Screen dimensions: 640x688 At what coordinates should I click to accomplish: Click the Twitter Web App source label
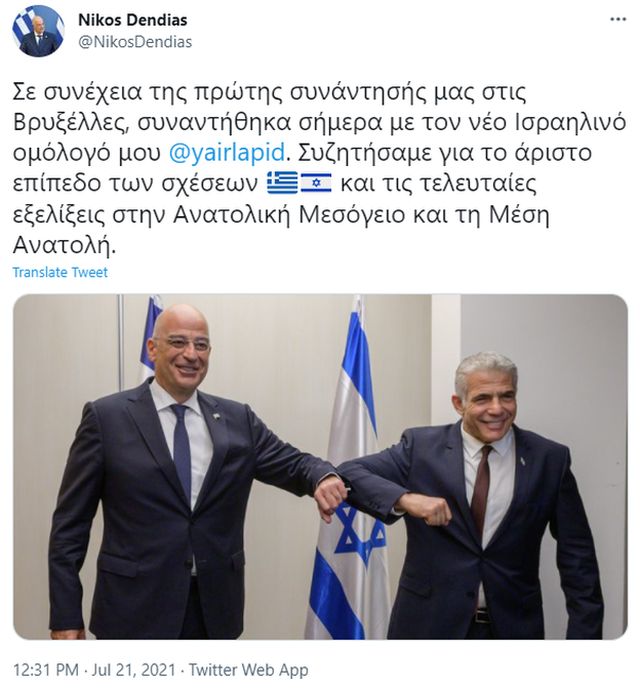[x=249, y=670]
